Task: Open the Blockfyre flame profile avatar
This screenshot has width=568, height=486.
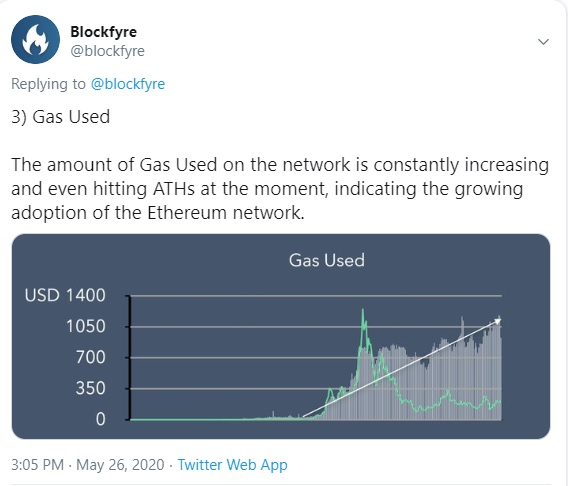Action: point(35,40)
